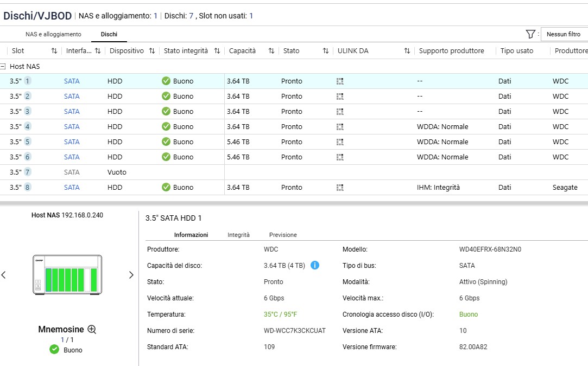Open the Nessun filtro dropdown
588x366 pixels.
[x=564, y=34]
